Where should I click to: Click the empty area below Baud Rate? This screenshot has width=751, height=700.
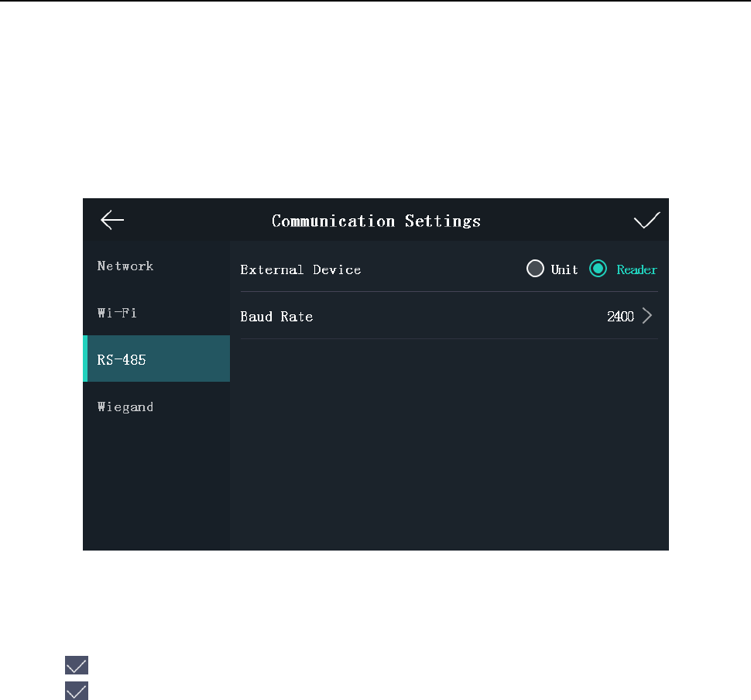click(449, 441)
